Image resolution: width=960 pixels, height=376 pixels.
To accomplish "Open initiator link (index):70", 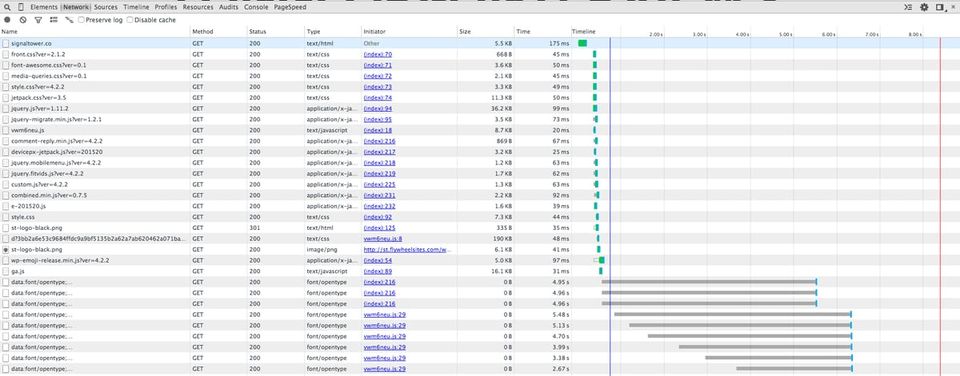I will point(378,55).
